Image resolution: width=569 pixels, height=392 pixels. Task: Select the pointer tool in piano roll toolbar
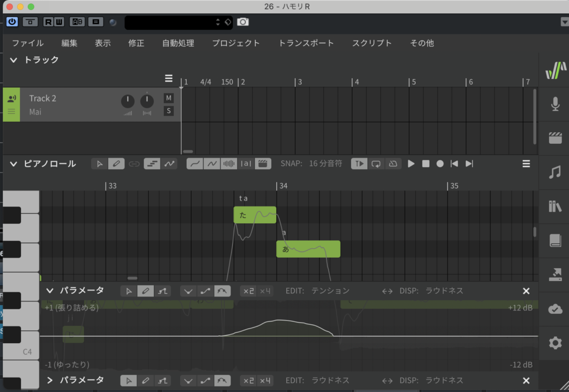click(x=99, y=164)
